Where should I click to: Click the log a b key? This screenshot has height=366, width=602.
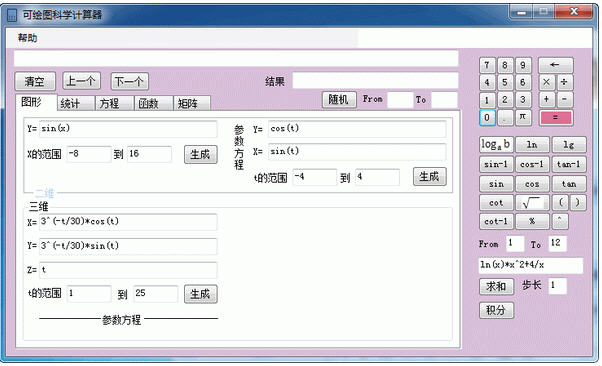[x=496, y=144]
